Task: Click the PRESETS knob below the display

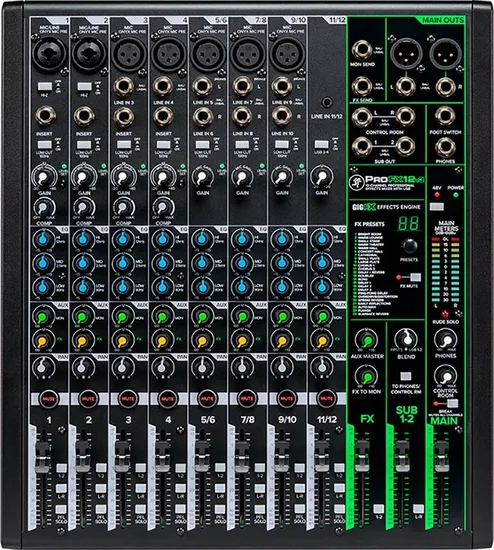Action: [409, 246]
